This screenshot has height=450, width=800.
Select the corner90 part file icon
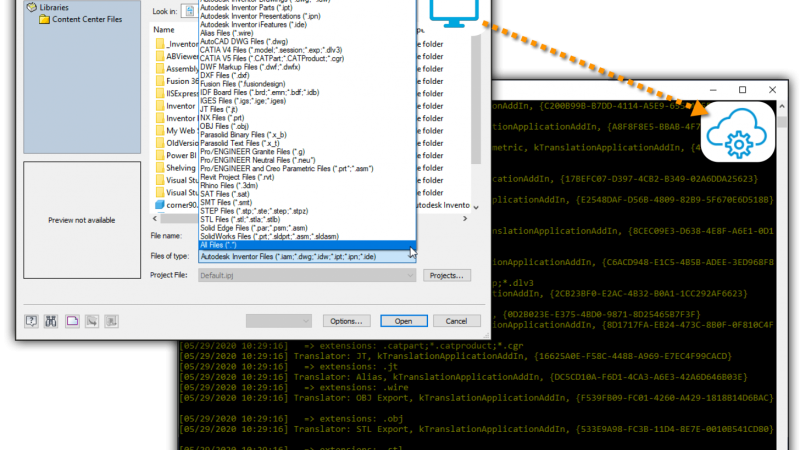pyautogui.click(x=160, y=205)
